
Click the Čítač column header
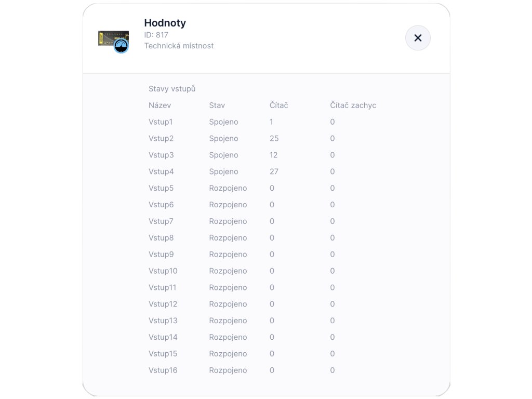pyautogui.click(x=279, y=105)
